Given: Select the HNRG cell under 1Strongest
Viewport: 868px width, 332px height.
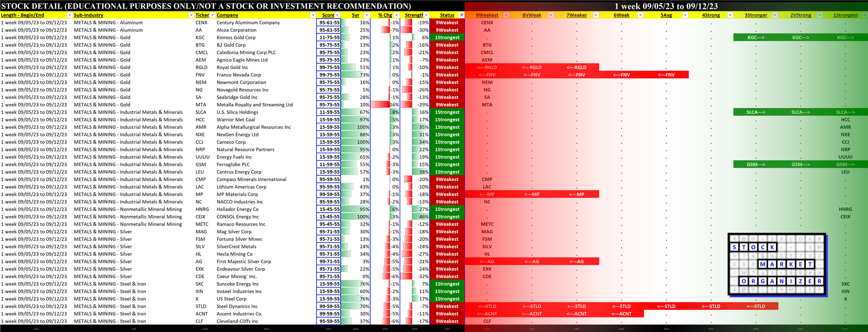Looking at the screenshot, I should tap(845, 209).
